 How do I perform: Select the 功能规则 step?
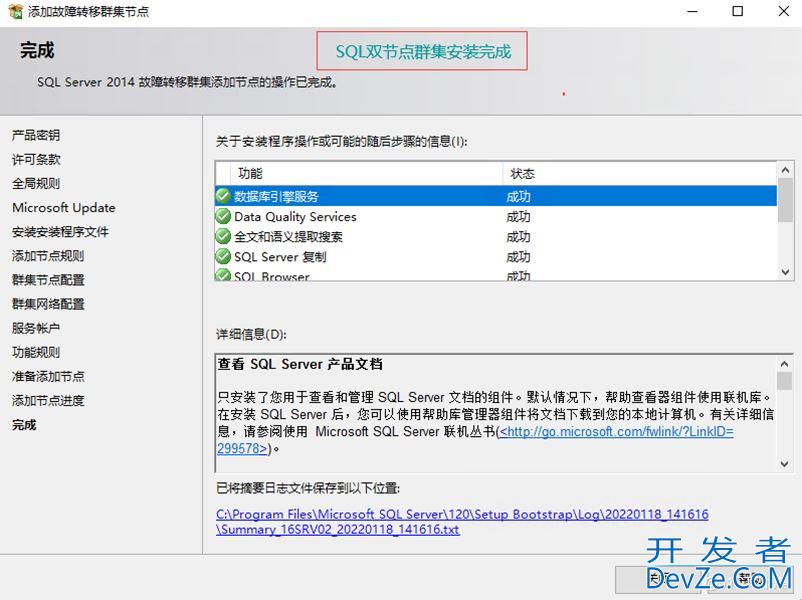coord(36,352)
